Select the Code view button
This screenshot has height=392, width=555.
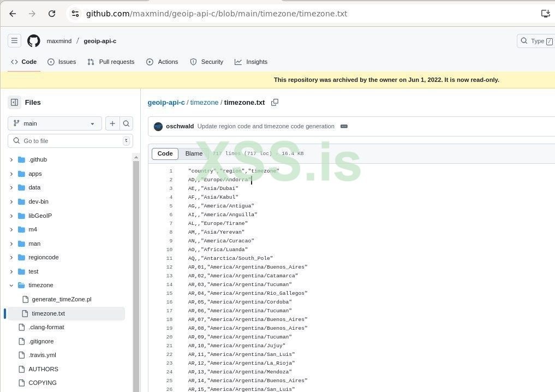click(165, 153)
